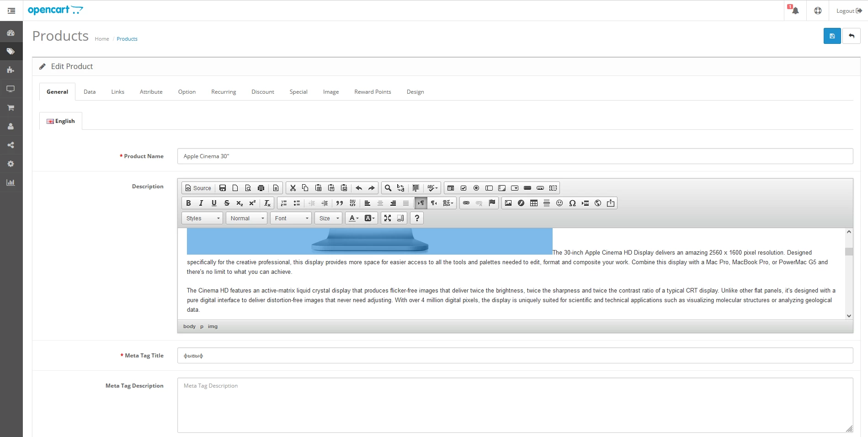Open the Attribute tab
Viewport: 868px width, 437px height.
pos(151,92)
